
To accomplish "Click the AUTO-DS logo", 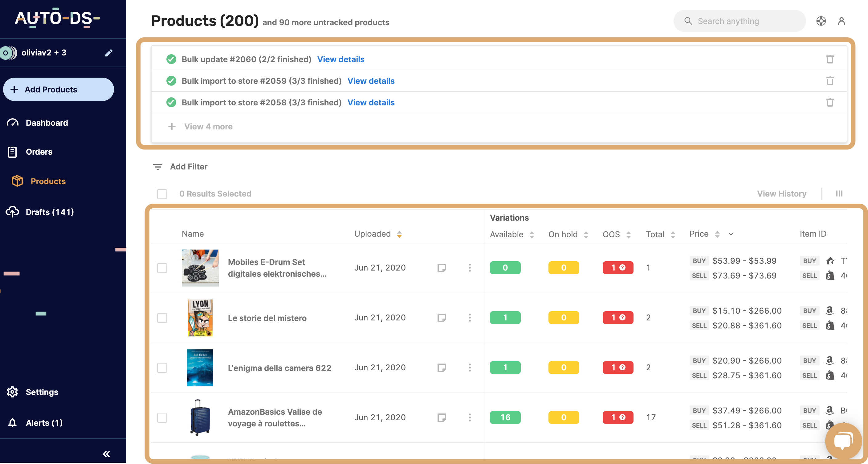I will pyautogui.click(x=57, y=18).
